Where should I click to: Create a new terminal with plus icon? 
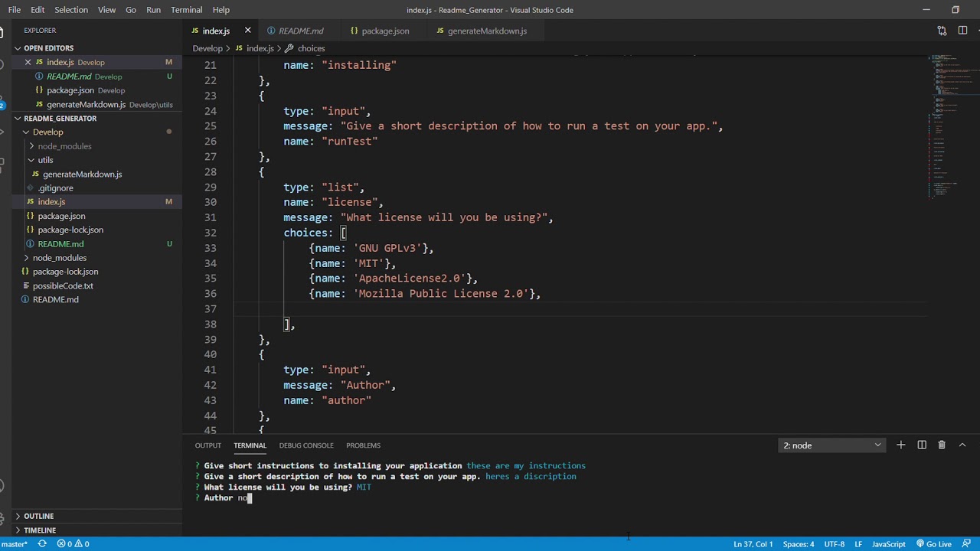click(x=901, y=445)
